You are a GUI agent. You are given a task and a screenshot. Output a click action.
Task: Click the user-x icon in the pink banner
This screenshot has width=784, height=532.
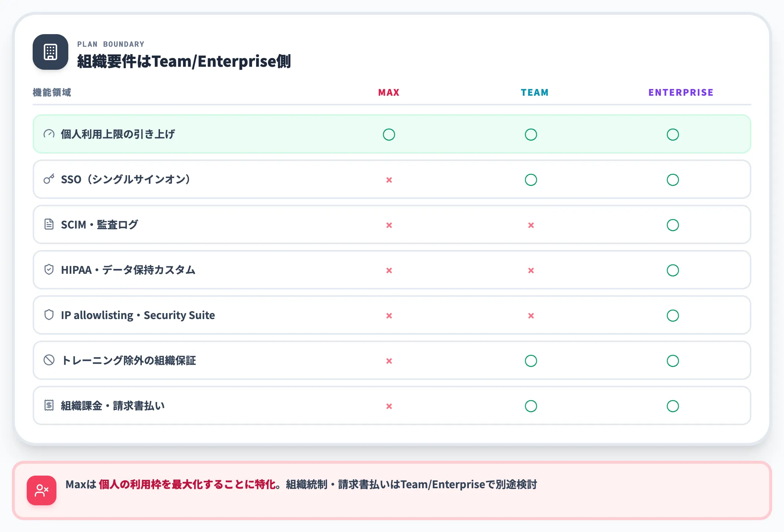42,490
